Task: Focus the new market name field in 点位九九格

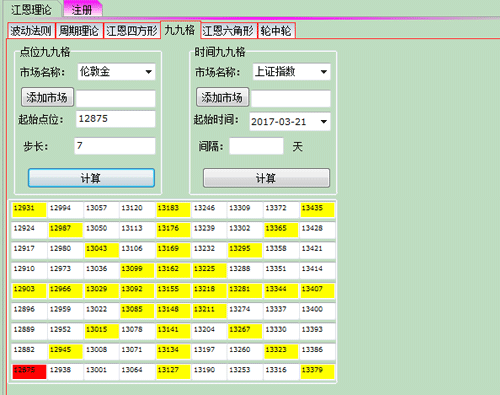Action: click(116, 99)
